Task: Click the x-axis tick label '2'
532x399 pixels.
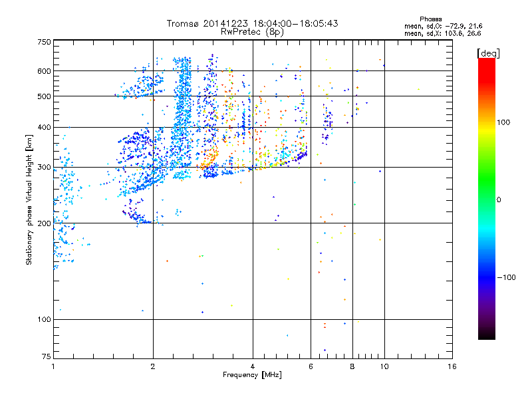Action: (153, 366)
